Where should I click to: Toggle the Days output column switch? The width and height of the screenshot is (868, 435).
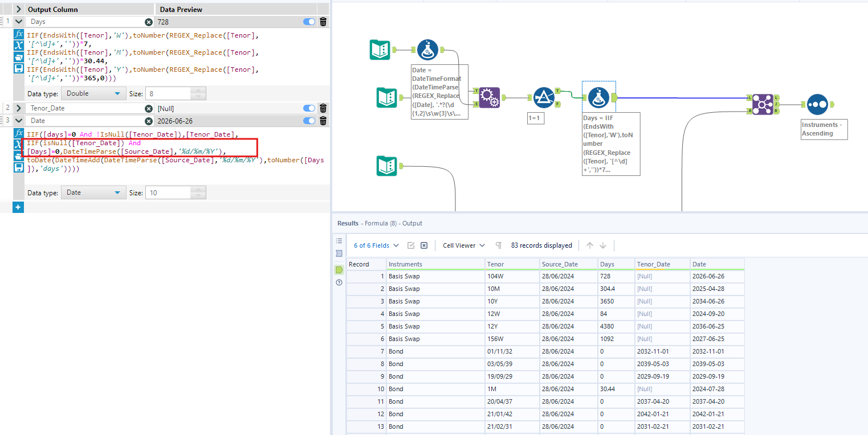coord(309,21)
